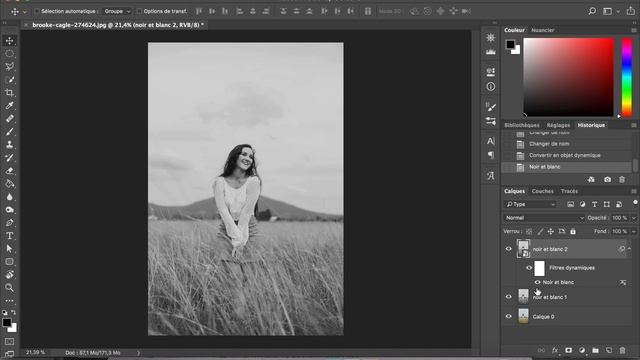Create a new snapshot in History panel
640x360 pixels.
pos(607,180)
